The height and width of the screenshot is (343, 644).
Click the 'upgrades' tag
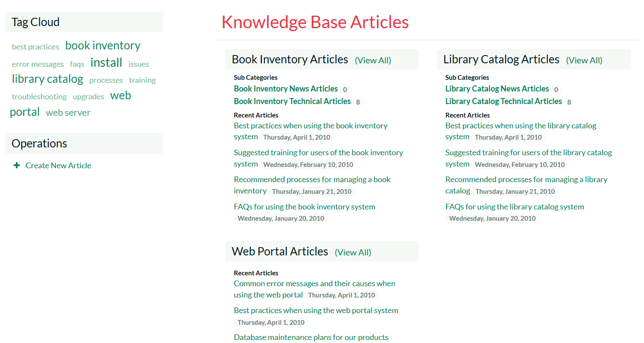89,97
